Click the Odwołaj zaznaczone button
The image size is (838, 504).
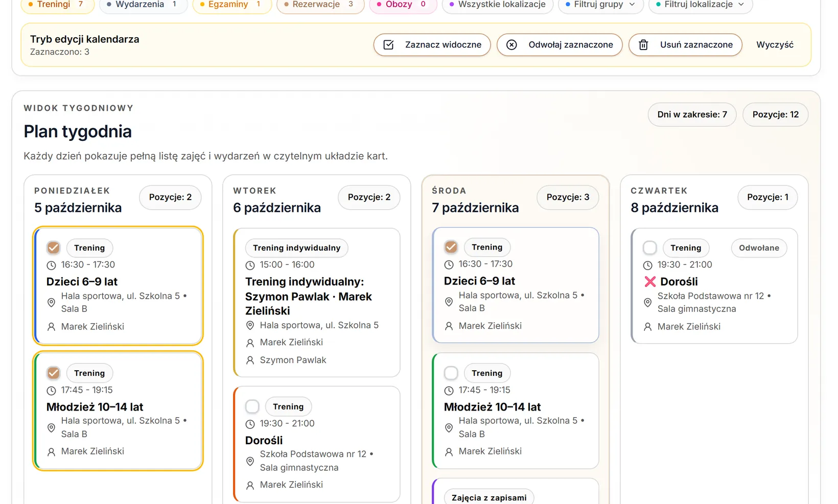(560, 45)
